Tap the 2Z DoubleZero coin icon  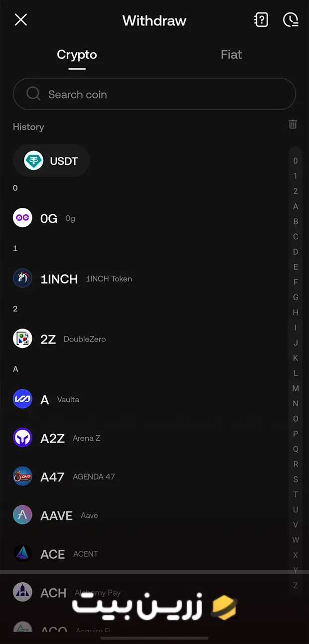(x=22, y=339)
